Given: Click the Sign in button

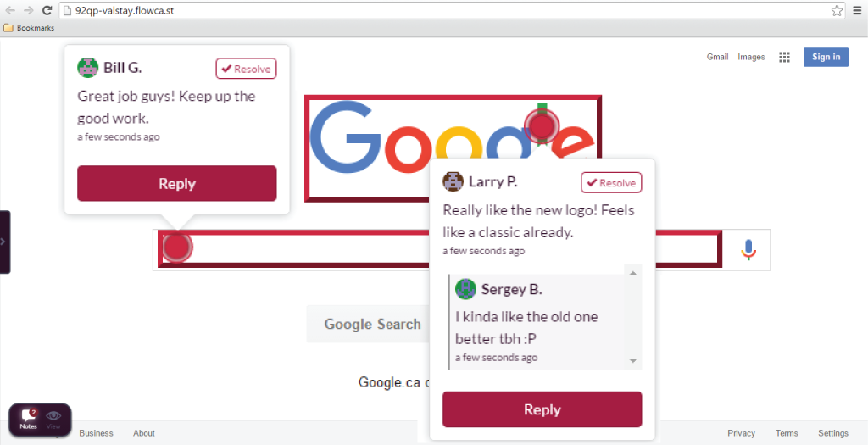Looking at the screenshot, I should [826, 57].
